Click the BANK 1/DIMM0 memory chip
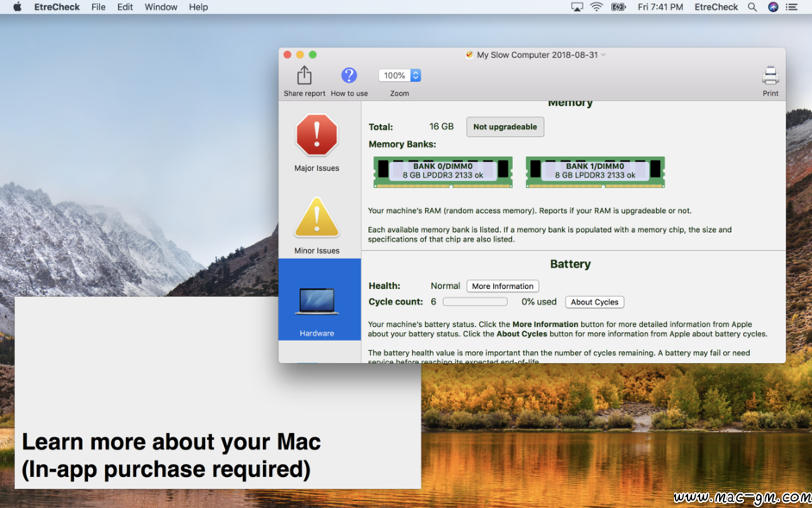The image size is (812, 508). coord(595,172)
